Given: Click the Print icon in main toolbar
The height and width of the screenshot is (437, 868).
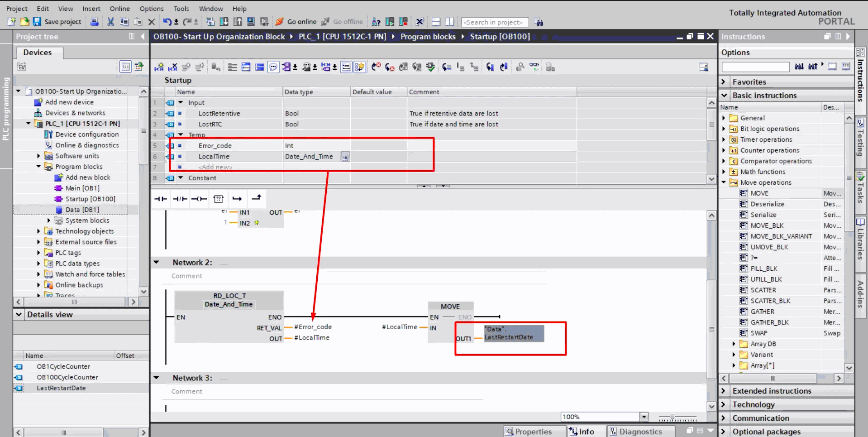Looking at the screenshot, I should coord(95,22).
